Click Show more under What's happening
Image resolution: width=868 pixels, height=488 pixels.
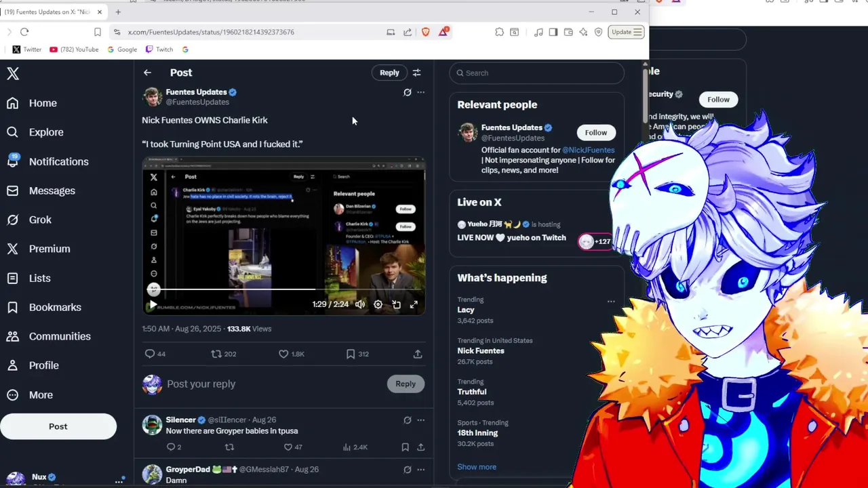477,467
